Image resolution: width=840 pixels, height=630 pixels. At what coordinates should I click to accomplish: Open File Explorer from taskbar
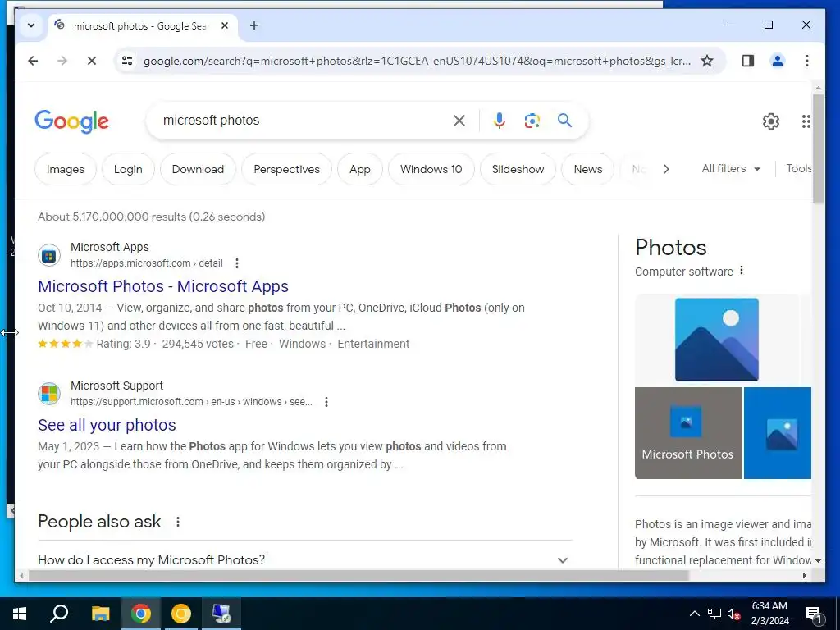click(100, 614)
